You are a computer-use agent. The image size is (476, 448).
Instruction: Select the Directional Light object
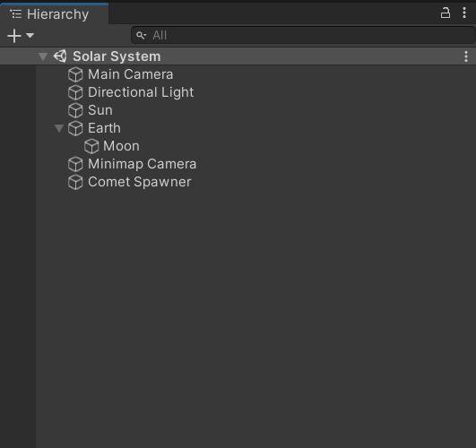[x=141, y=92]
